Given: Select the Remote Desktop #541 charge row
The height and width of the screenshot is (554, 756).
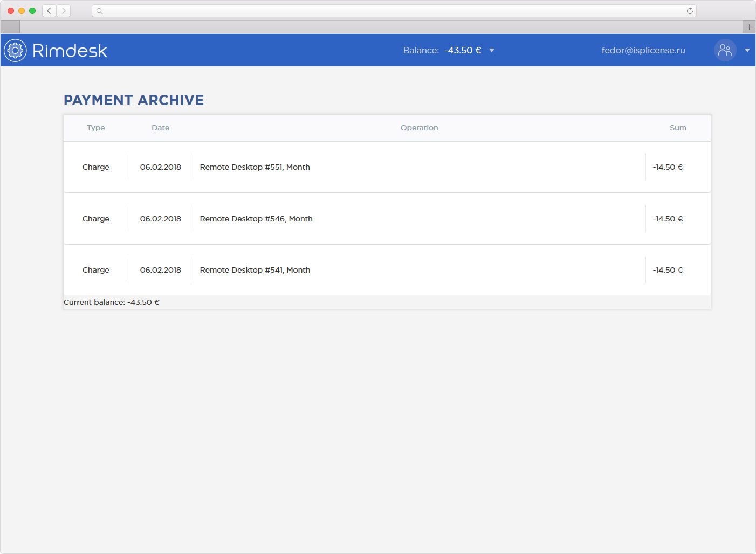Looking at the screenshot, I should tap(255, 270).
